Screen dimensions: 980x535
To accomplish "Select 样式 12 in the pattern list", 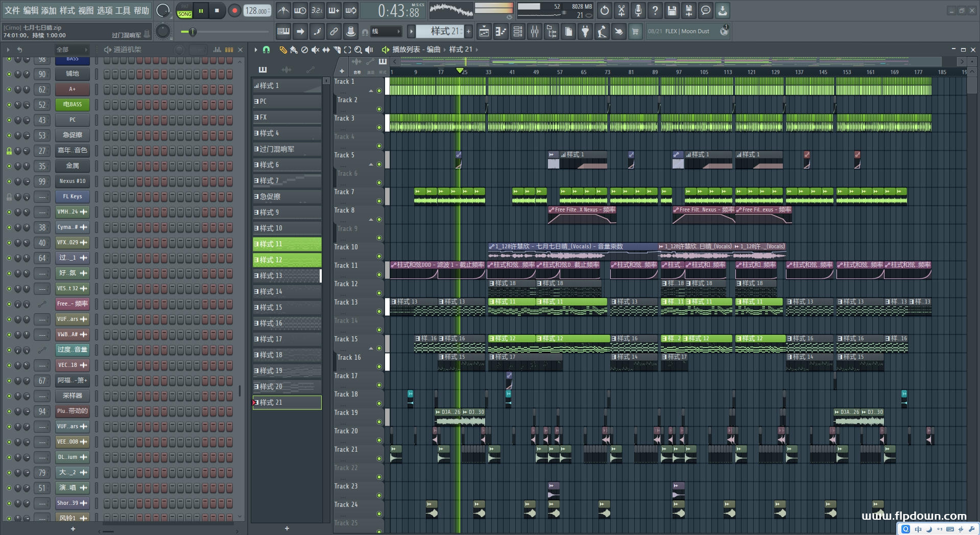I will point(287,260).
